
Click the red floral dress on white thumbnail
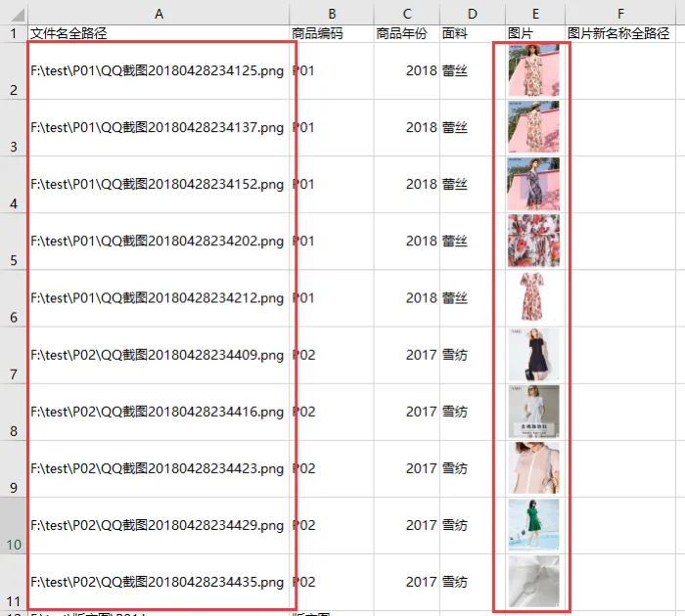coord(533,298)
